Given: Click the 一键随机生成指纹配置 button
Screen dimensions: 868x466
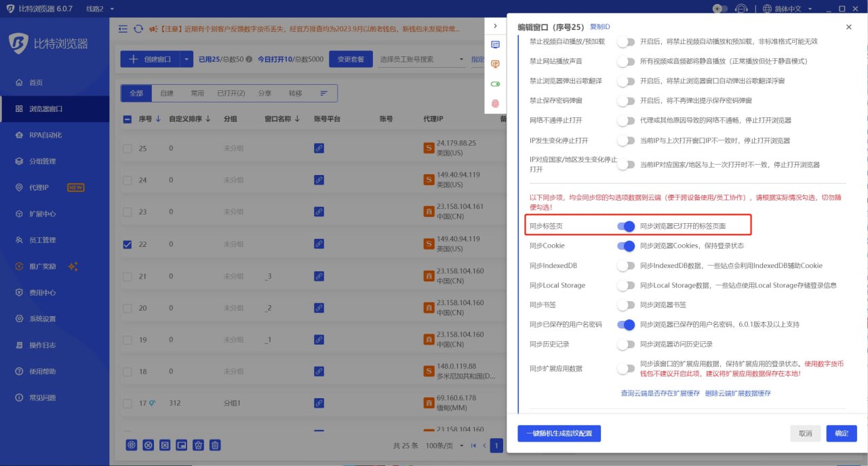Looking at the screenshot, I should pos(559,433).
